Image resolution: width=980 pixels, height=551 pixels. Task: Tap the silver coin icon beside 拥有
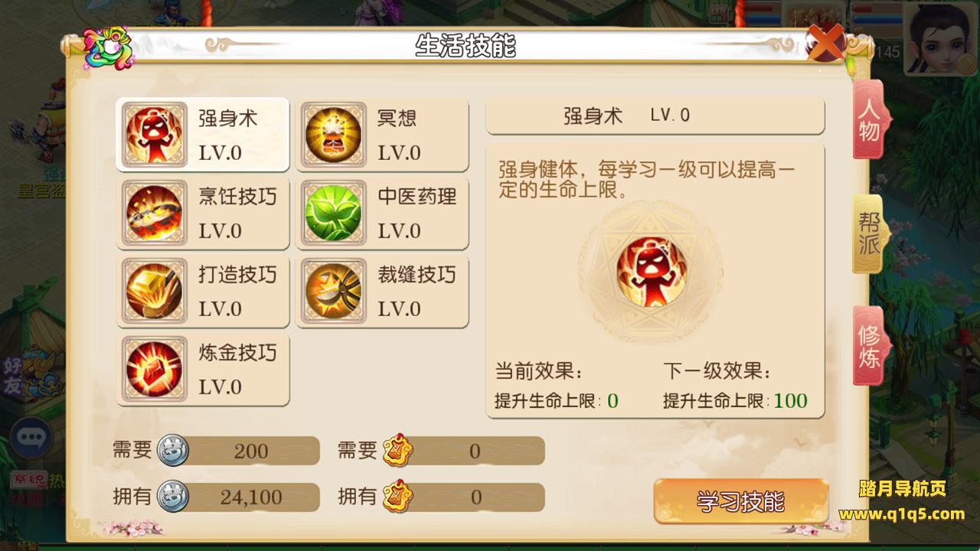173,497
